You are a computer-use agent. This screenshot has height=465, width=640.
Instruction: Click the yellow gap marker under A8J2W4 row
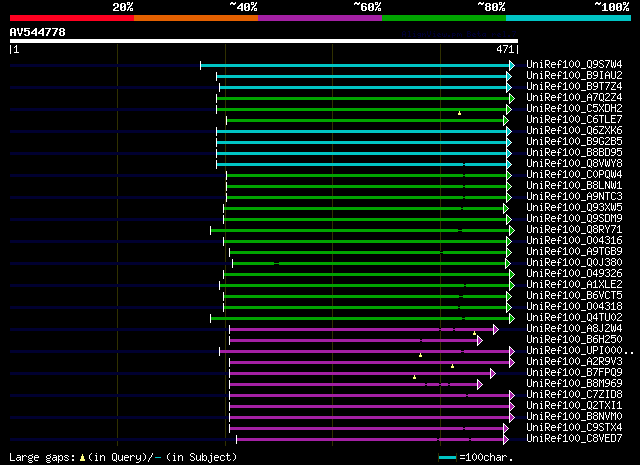tap(474, 334)
